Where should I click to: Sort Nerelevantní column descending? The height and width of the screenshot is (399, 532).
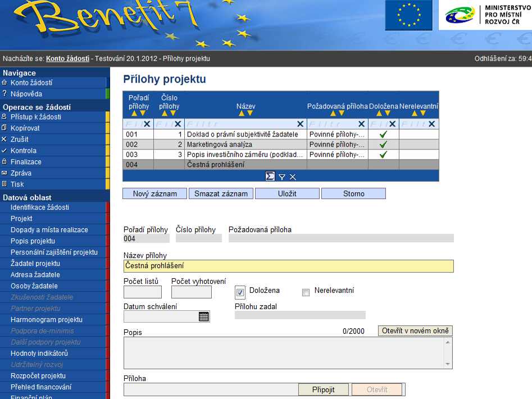423,114
